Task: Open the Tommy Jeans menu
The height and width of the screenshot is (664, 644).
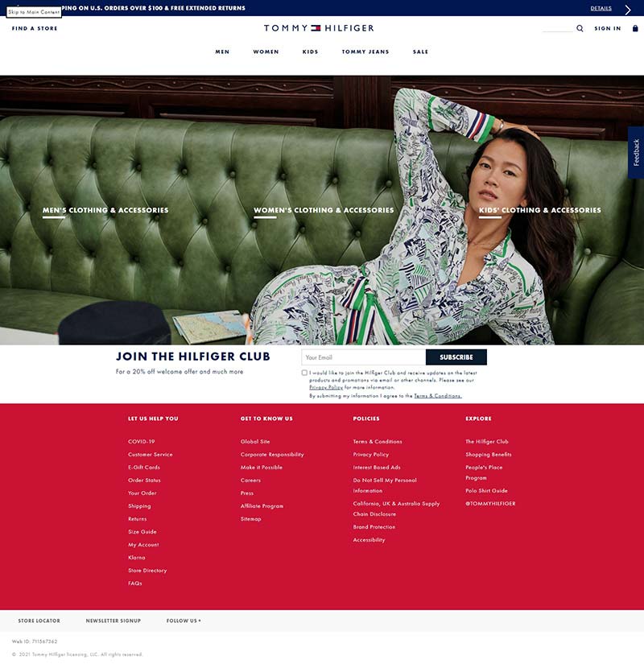Action: [x=365, y=52]
